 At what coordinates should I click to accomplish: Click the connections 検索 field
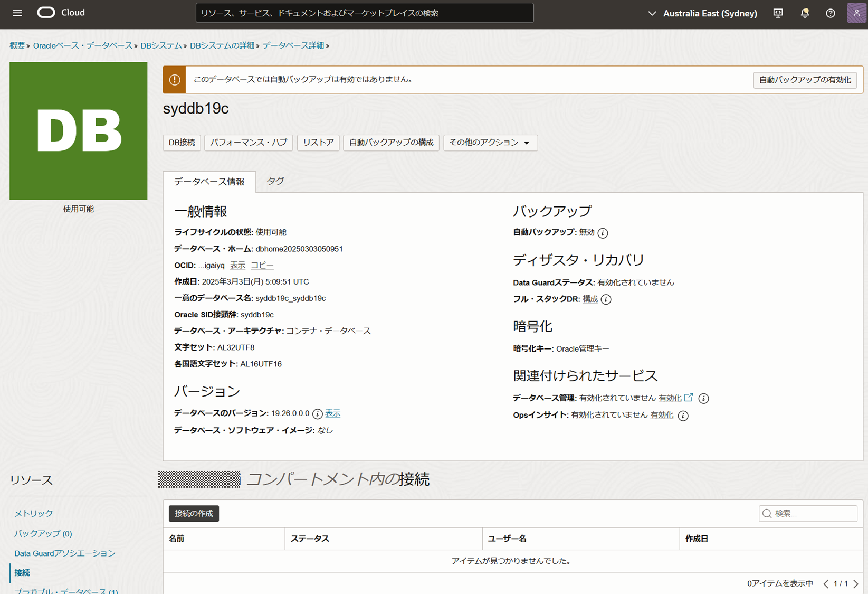(808, 513)
